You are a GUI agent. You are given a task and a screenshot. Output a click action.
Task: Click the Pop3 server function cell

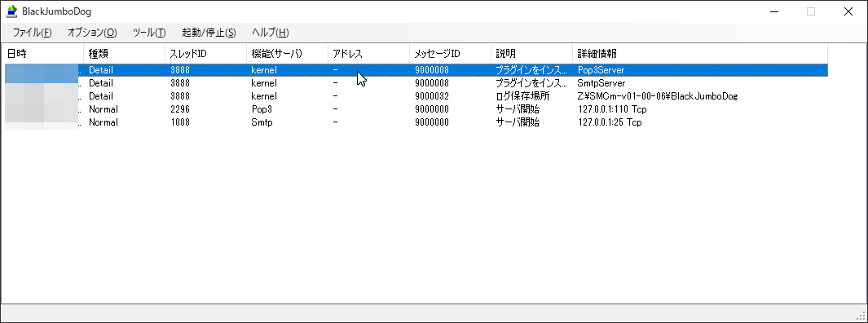point(262,109)
